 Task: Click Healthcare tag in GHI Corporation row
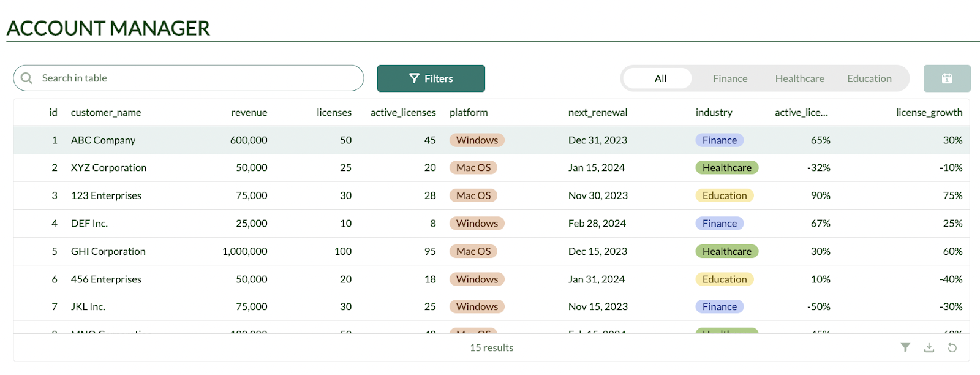pyautogui.click(x=727, y=251)
